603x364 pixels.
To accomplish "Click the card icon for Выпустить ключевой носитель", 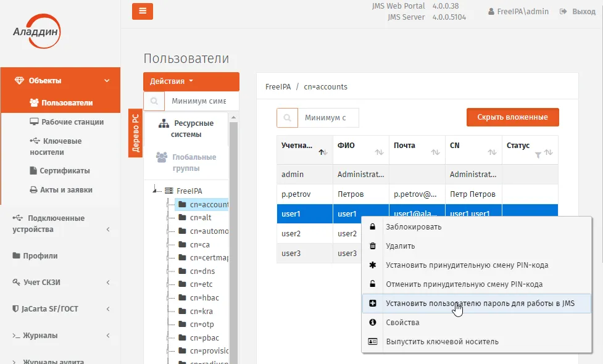I will click(x=372, y=341).
